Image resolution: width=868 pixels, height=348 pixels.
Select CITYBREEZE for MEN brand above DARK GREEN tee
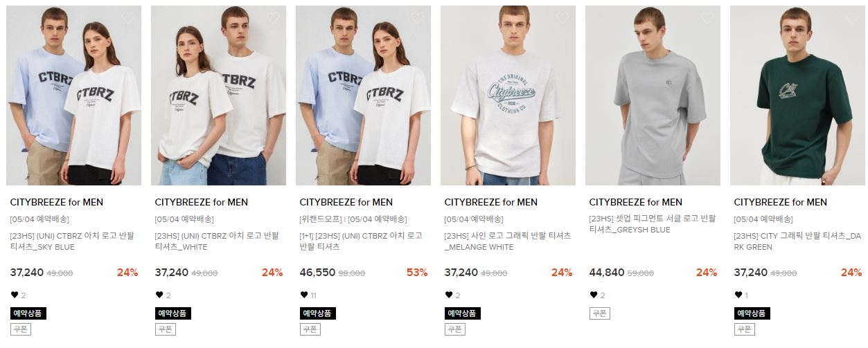point(780,203)
